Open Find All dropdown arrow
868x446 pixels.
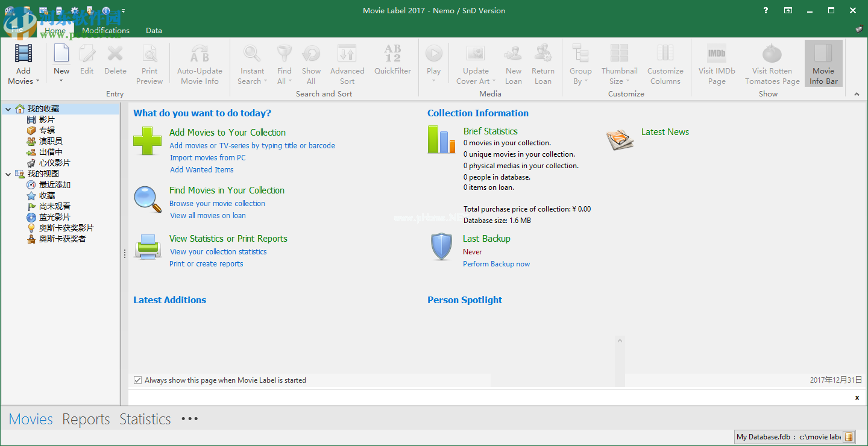290,81
